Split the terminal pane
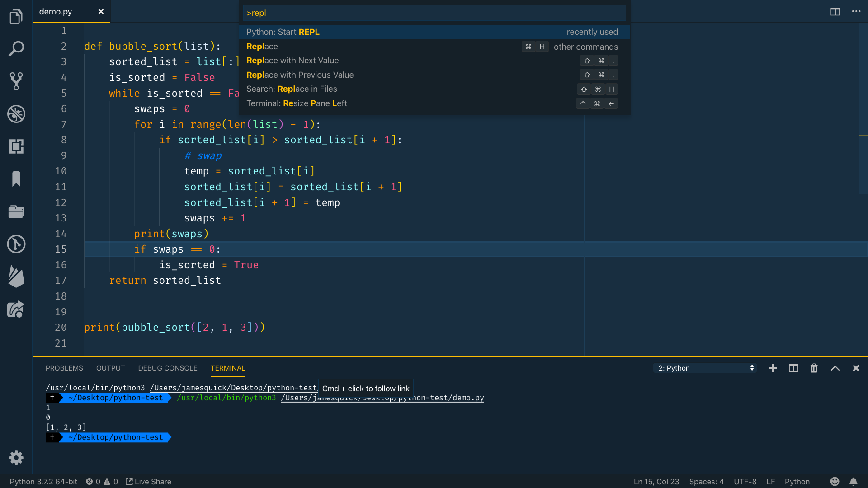This screenshot has width=868, height=488. (x=793, y=368)
